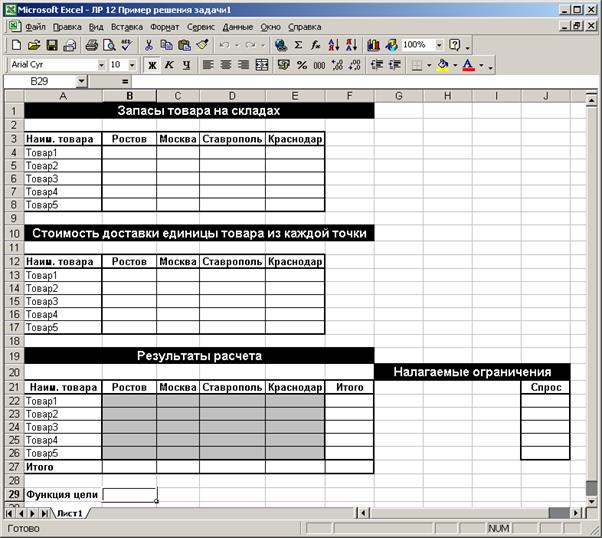Screen dimensions: 602x538
Task: Open the undo history dropdown arrow
Action: coord(237,45)
